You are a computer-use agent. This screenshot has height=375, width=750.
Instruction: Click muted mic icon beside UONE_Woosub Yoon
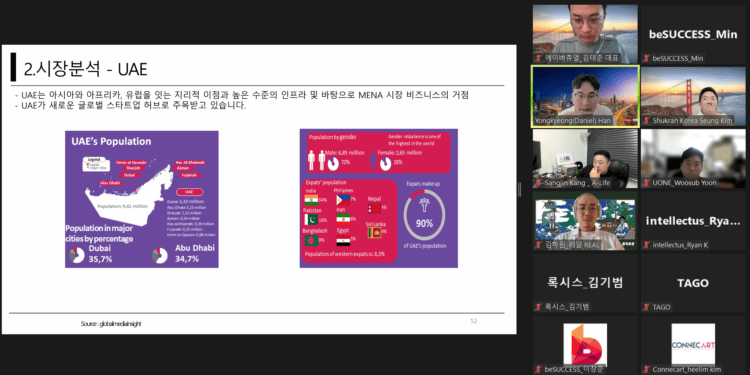(x=647, y=183)
